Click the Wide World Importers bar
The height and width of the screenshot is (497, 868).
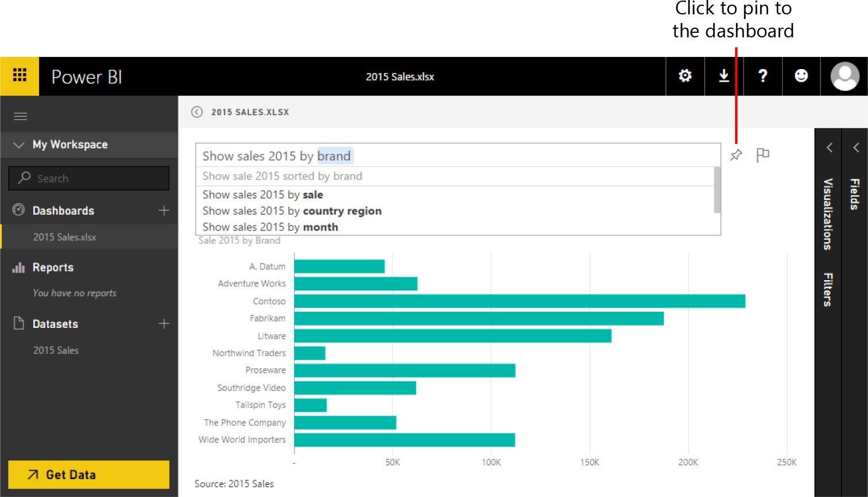pos(405,439)
